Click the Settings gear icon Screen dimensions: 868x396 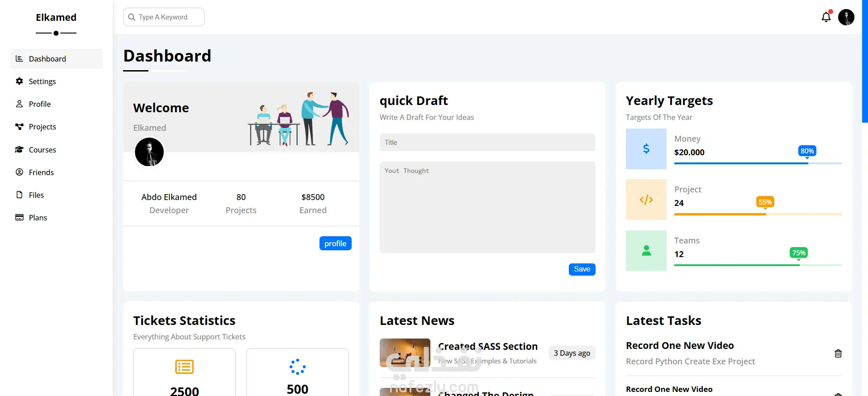pyautogui.click(x=19, y=81)
